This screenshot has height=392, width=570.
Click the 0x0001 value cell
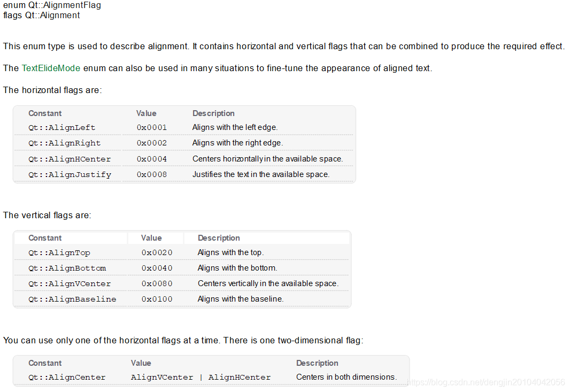[151, 128]
